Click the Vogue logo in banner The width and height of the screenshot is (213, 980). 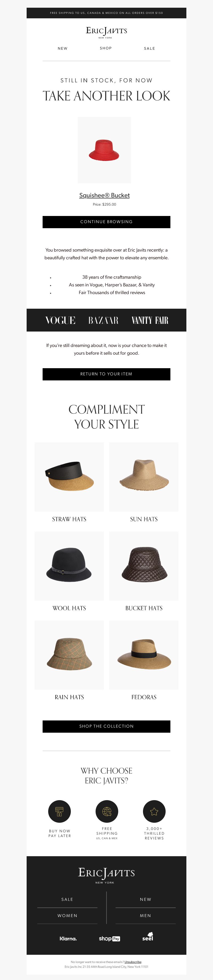[60, 320]
